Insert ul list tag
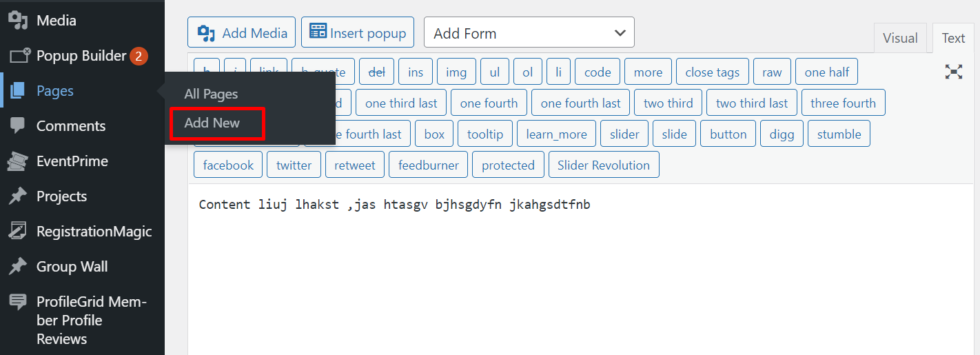Image resolution: width=980 pixels, height=355 pixels. [x=495, y=72]
